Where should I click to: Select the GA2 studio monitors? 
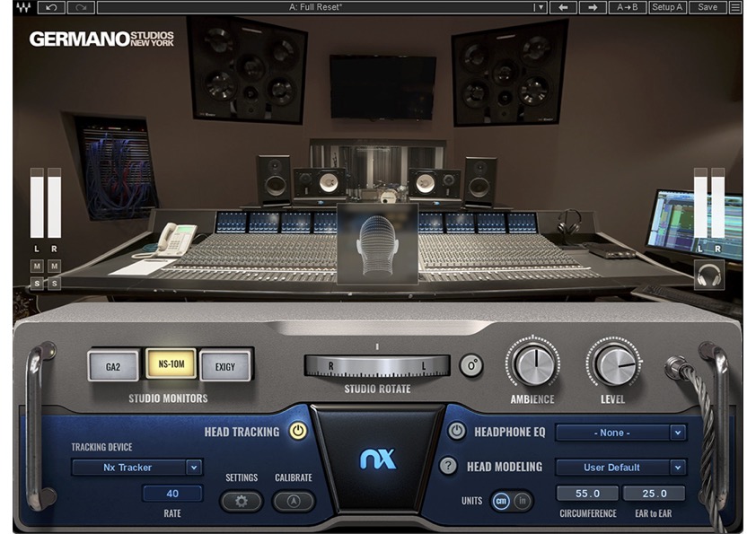click(113, 366)
